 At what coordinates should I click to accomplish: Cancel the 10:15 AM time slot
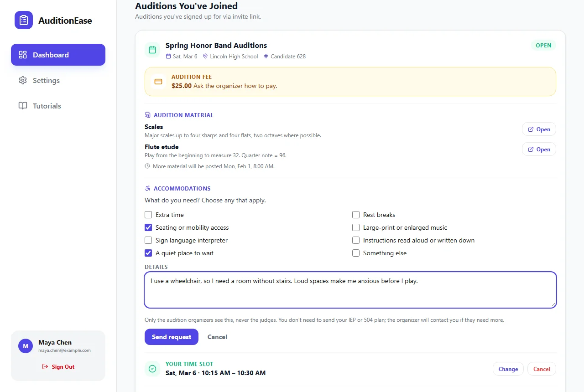click(542, 369)
